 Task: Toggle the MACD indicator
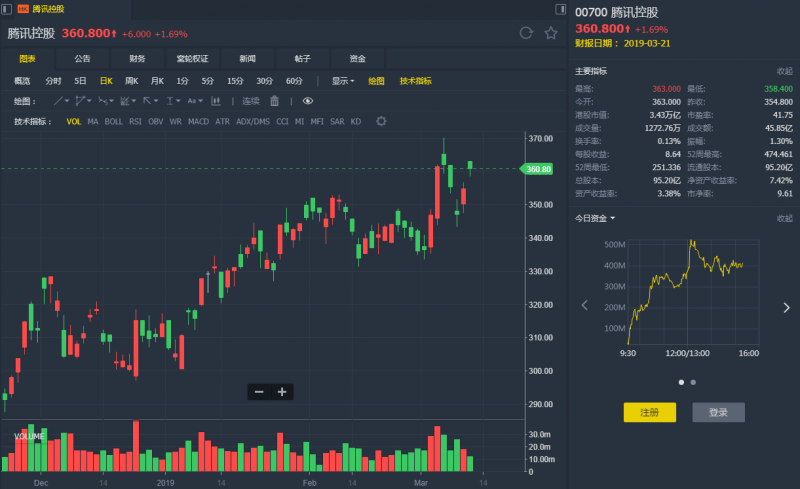(x=198, y=121)
